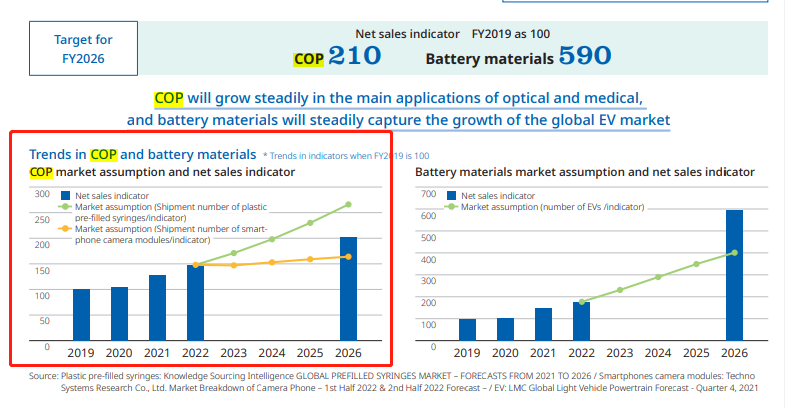The width and height of the screenshot is (785, 408).
Task: Click the 2026 green data point in COP chart
Action: 348,205
